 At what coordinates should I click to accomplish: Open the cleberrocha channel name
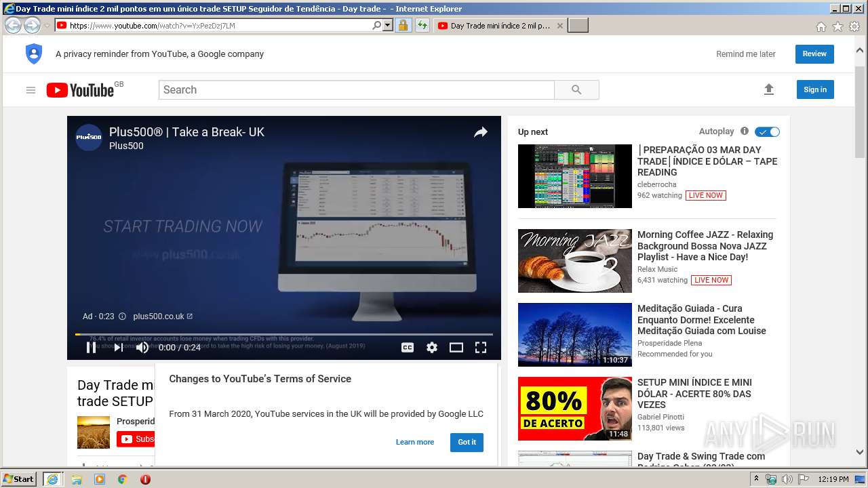pos(656,184)
